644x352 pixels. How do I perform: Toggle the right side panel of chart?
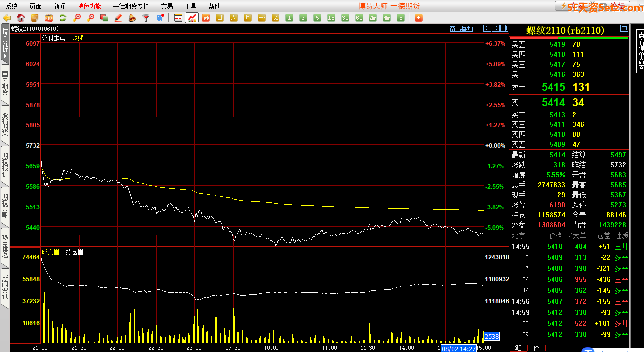(505, 29)
